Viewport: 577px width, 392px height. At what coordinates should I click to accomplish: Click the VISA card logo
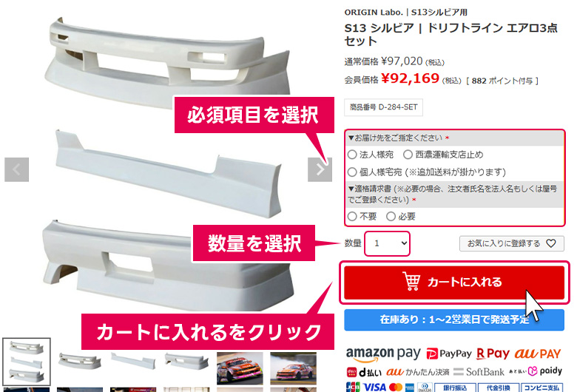click(x=374, y=388)
